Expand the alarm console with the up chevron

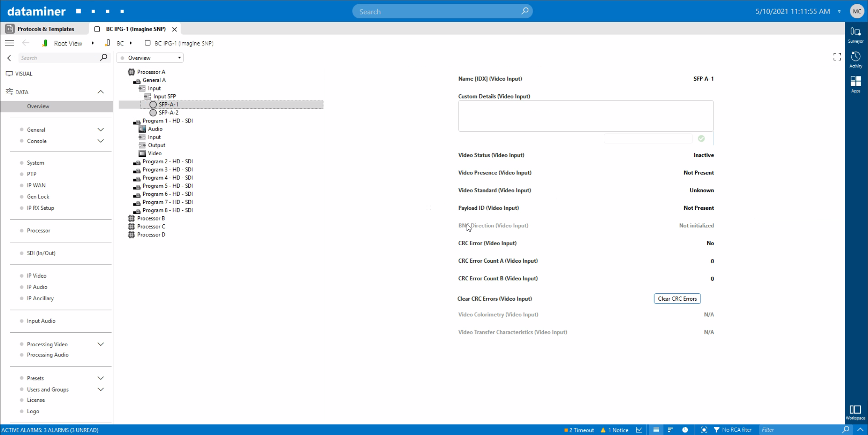click(x=860, y=430)
